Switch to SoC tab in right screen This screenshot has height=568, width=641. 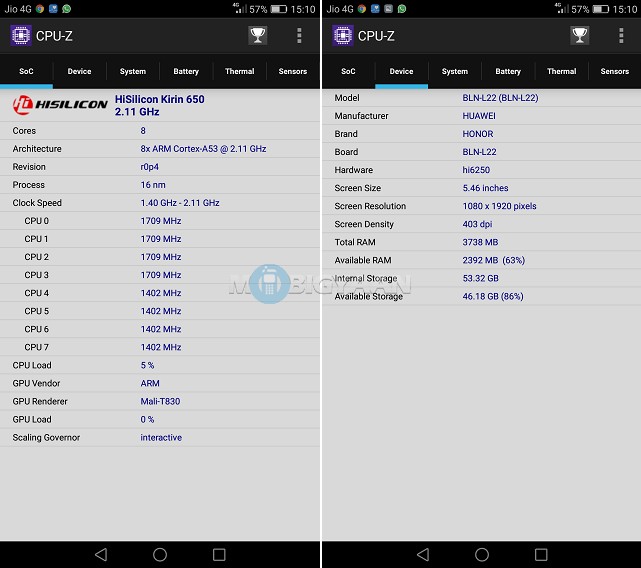pyautogui.click(x=348, y=71)
